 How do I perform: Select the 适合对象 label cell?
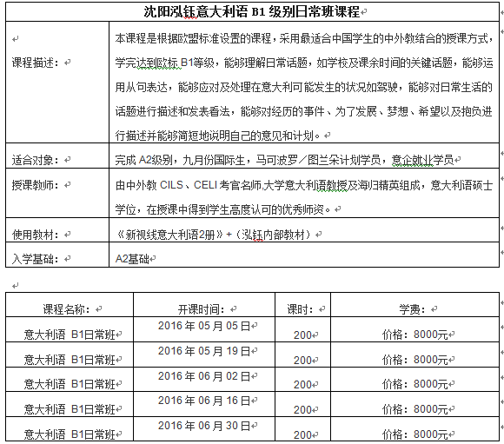tap(57, 156)
